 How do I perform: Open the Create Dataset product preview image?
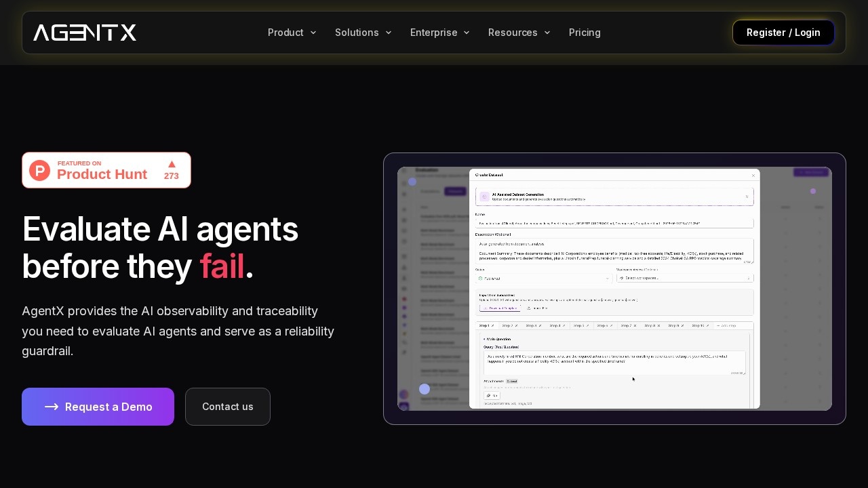pyautogui.click(x=614, y=289)
